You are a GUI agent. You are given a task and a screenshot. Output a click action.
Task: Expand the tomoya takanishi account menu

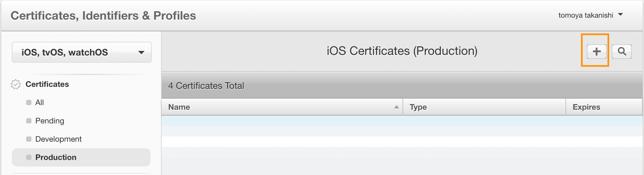(x=591, y=15)
